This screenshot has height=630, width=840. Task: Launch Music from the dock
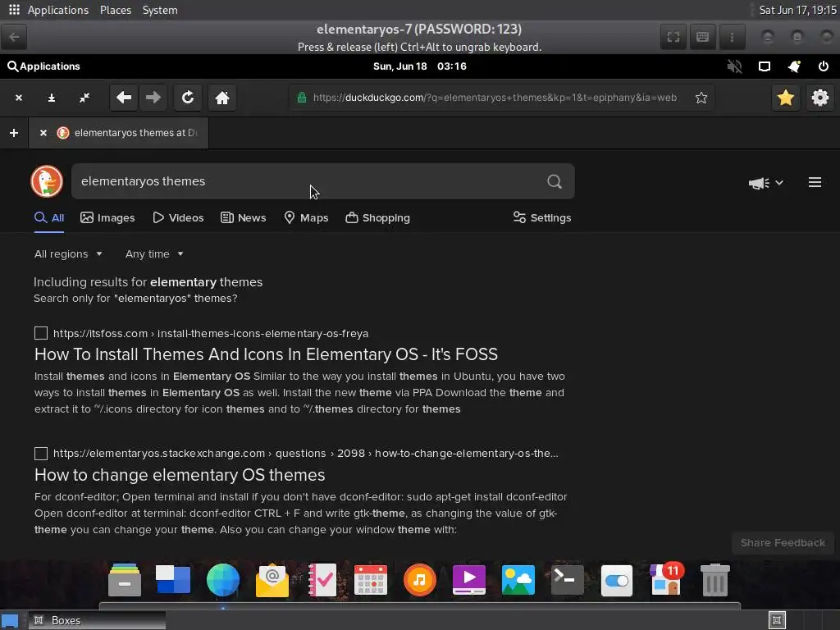(420, 580)
